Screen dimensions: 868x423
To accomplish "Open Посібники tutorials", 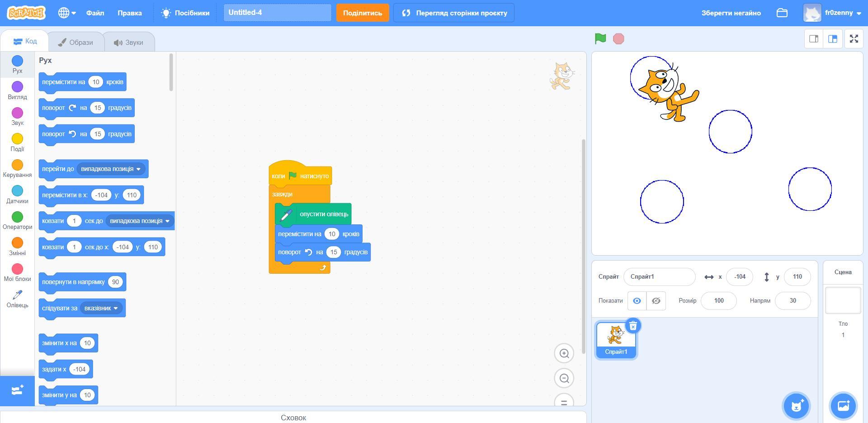I will [x=185, y=13].
